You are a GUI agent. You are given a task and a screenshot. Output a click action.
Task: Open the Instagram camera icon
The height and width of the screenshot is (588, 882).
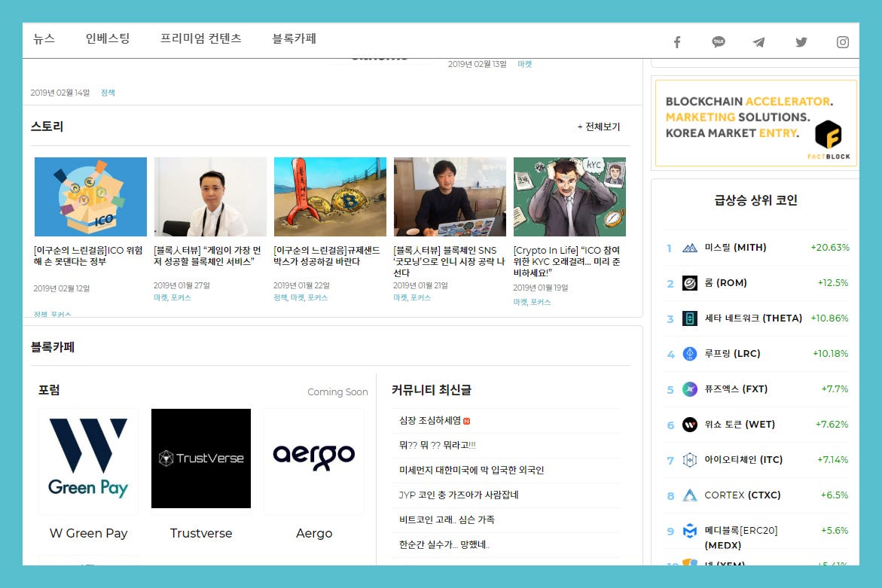point(843,42)
